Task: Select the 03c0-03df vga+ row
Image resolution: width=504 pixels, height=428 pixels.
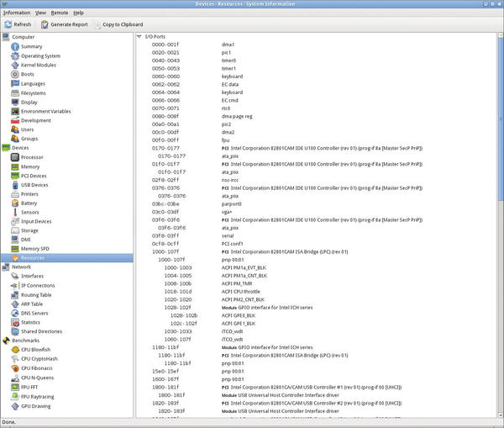Action: click(x=317, y=212)
